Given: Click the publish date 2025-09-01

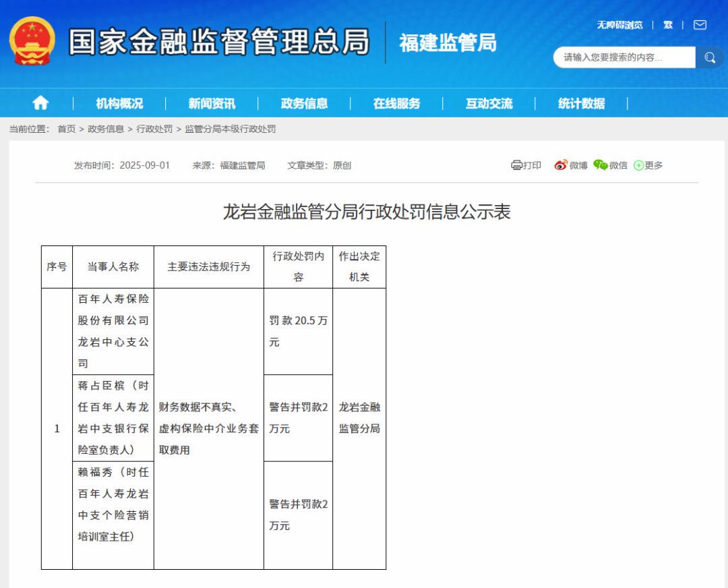Looking at the screenshot, I should (145, 165).
